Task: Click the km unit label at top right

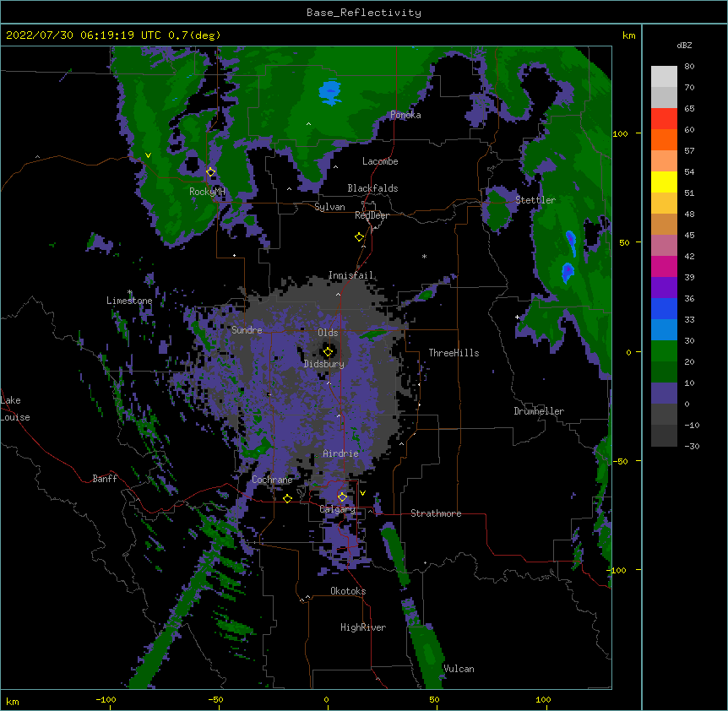Action: [628, 35]
